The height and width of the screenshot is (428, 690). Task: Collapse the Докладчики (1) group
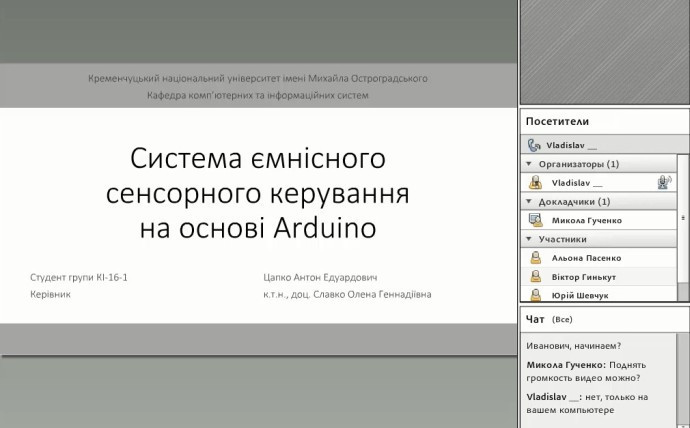[529, 201]
